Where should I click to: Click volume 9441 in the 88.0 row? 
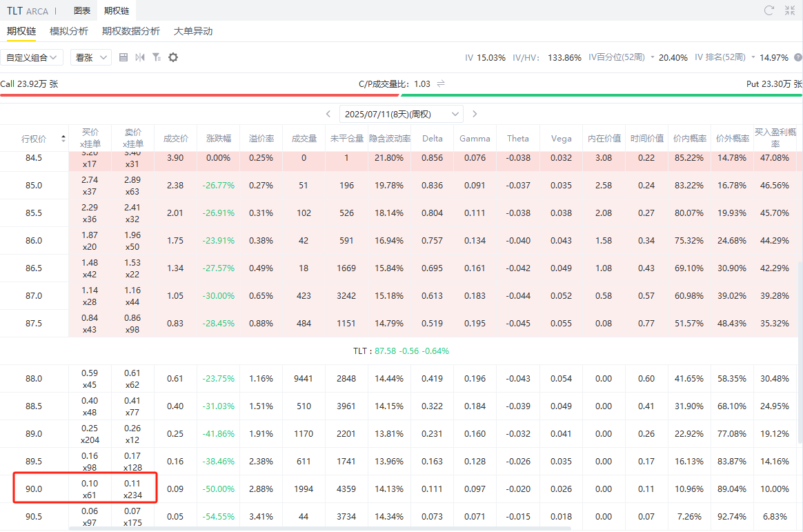click(x=304, y=378)
